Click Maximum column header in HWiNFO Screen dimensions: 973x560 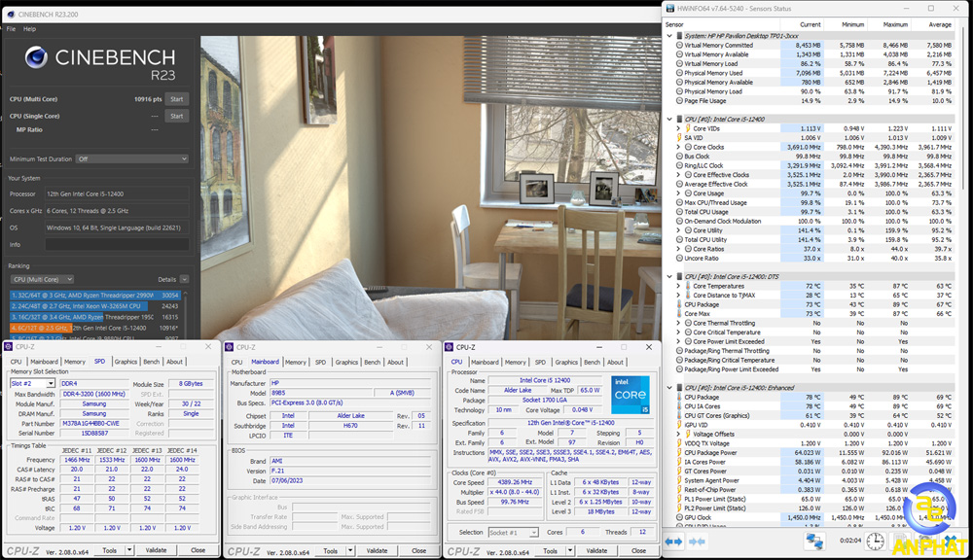(x=890, y=25)
